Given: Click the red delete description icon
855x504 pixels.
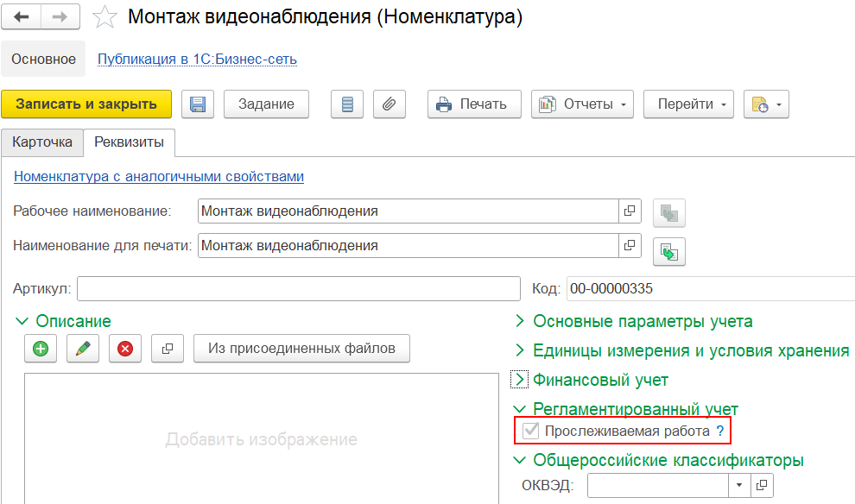Looking at the screenshot, I should [x=125, y=349].
